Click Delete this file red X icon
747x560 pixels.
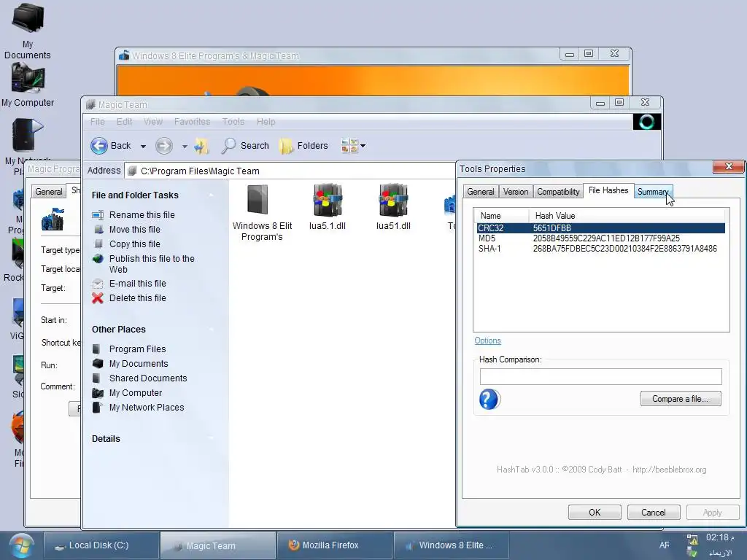[98, 298]
